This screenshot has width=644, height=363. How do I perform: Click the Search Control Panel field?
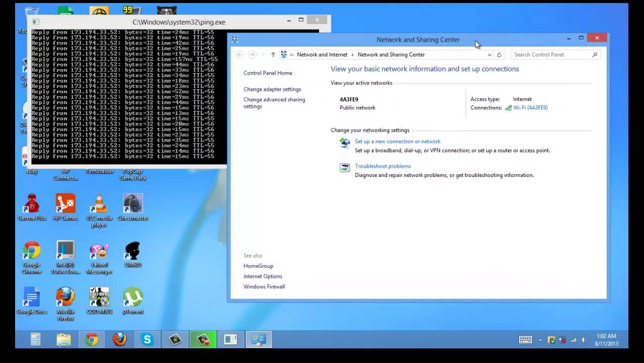pos(556,54)
